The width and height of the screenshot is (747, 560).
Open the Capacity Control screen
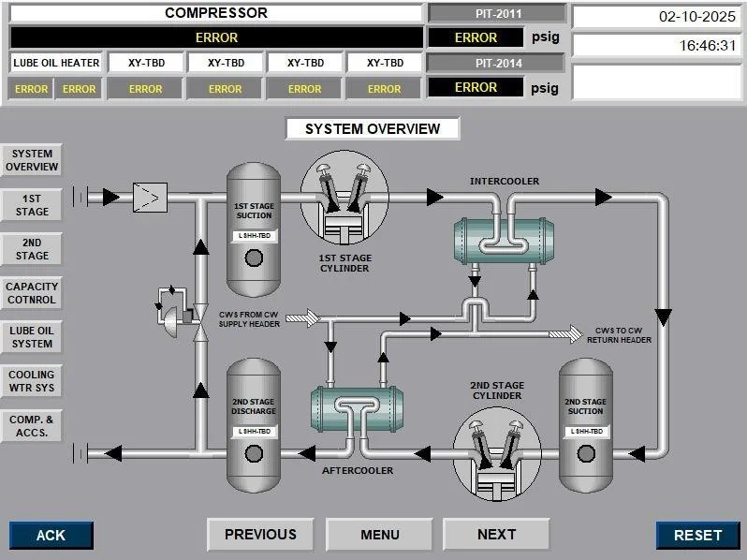32,293
